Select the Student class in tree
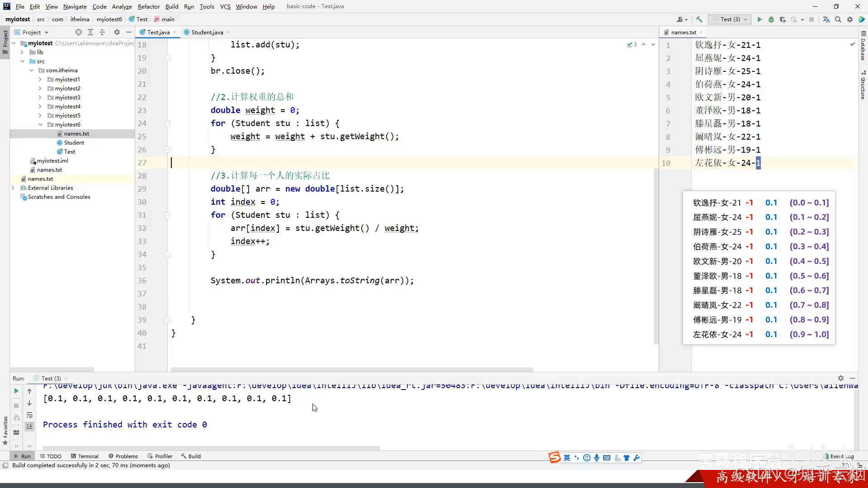The width and height of the screenshot is (868, 488). [74, 143]
